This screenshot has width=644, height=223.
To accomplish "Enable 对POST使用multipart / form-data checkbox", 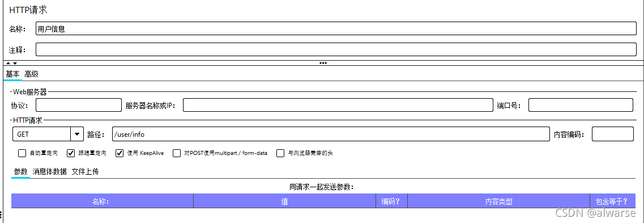I will pyautogui.click(x=177, y=153).
